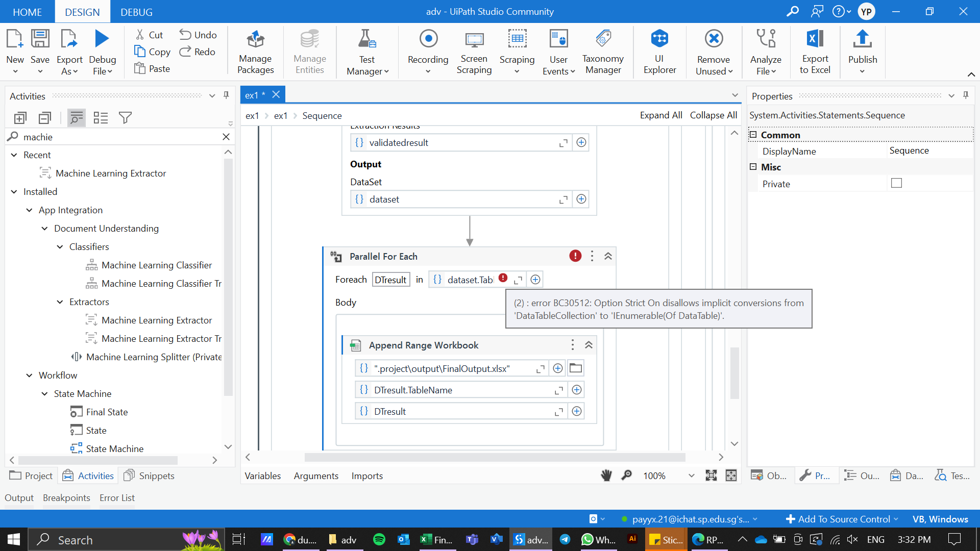Click the designer vertical scrollbar thumb

[734, 372]
